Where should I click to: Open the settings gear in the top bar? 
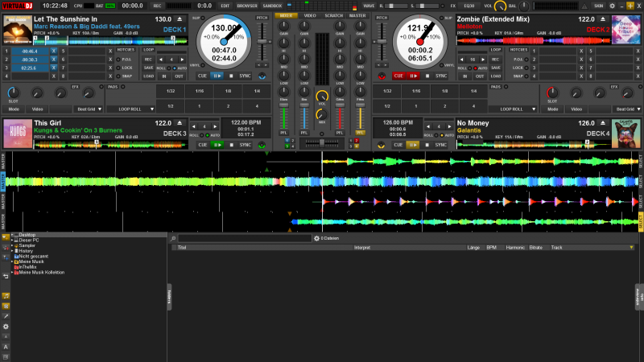(x=612, y=6)
